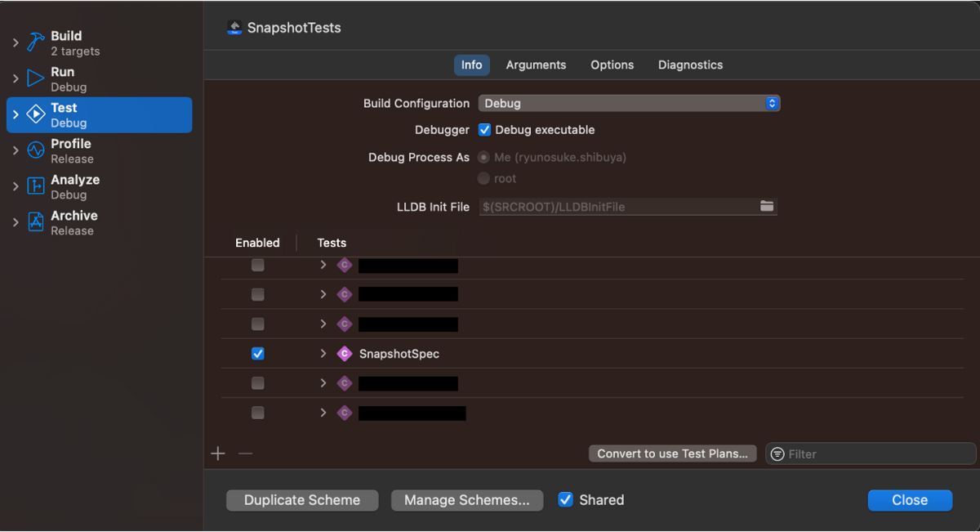Click the purple class icon beside SnapshotSpec
Viewport: 980px width, 532px height.
click(x=345, y=354)
